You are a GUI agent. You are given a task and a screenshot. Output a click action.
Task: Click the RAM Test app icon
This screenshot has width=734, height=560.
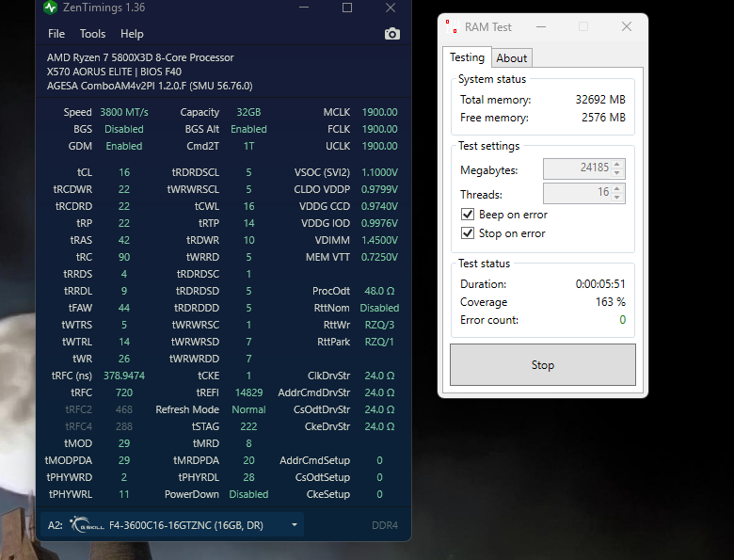click(452, 26)
